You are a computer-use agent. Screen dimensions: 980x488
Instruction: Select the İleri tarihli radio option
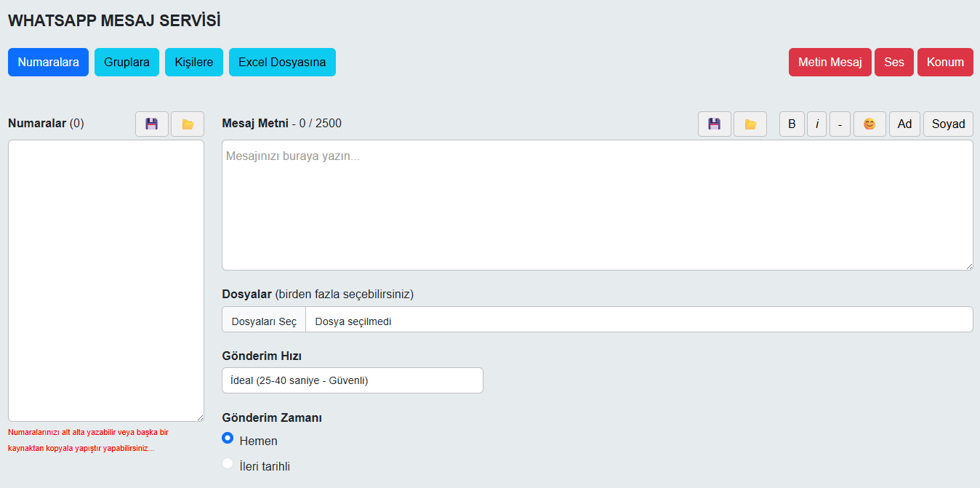point(228,464)
